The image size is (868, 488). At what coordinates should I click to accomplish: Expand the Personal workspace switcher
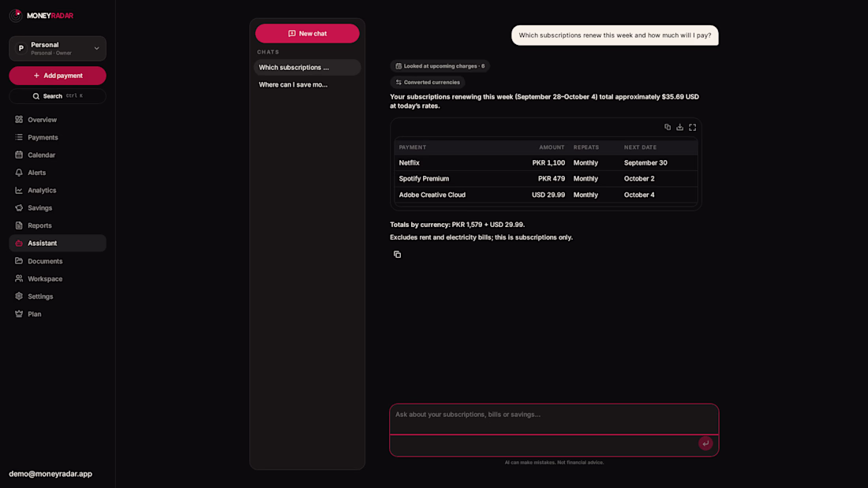[x=58, y=49]
